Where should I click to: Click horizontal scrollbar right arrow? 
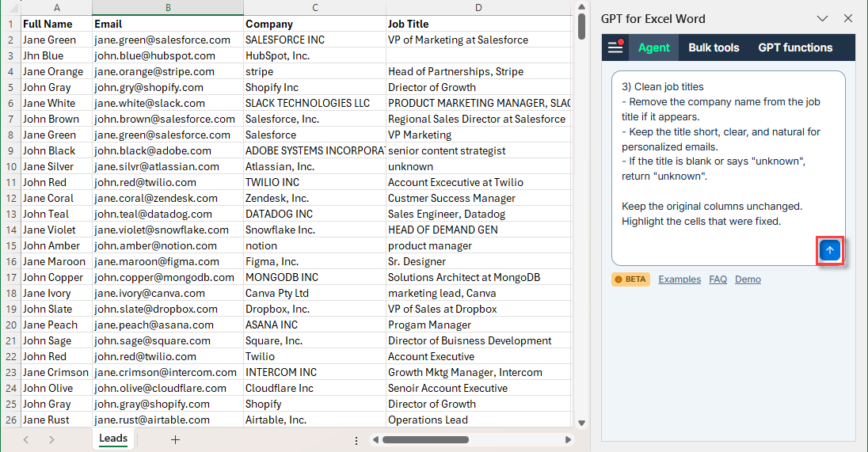567,440
